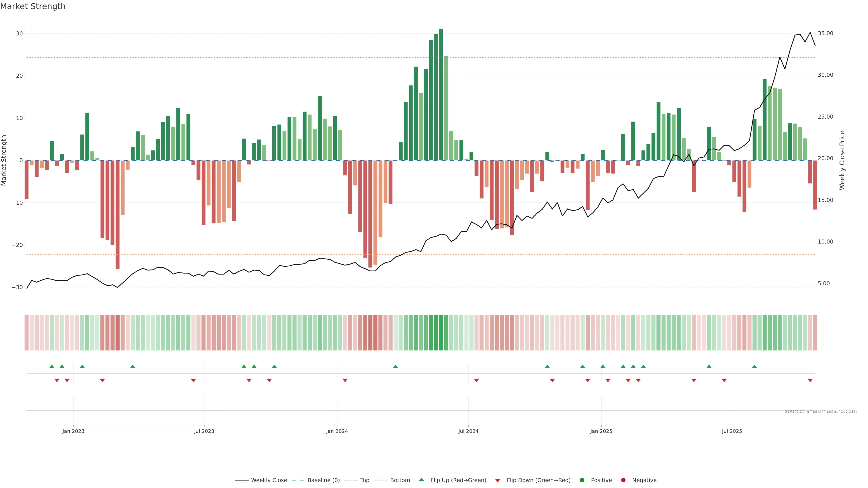Click the Weekly Close Price axis title
868x488 pixels.
click(x=842, y=160)
